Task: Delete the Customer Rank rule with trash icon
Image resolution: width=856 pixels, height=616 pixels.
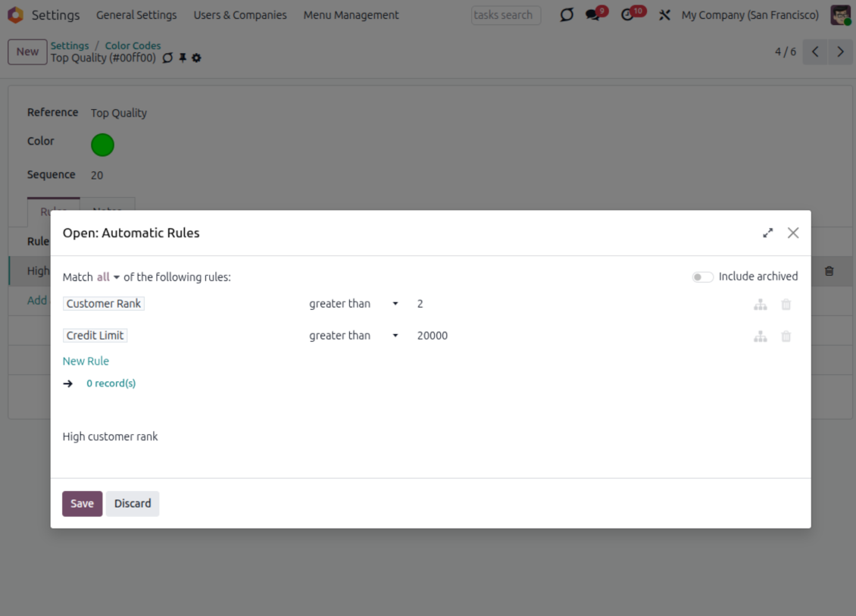Action: pos(786,304)
